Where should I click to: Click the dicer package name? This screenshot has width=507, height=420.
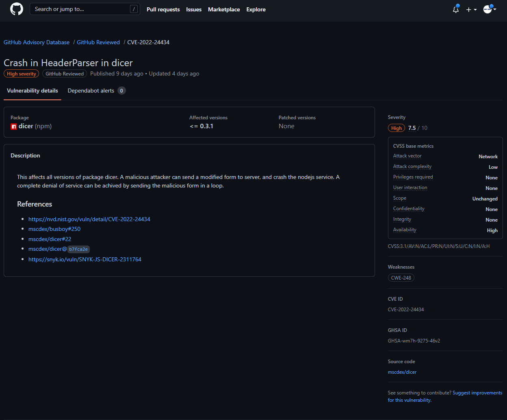tap(26, 126)
